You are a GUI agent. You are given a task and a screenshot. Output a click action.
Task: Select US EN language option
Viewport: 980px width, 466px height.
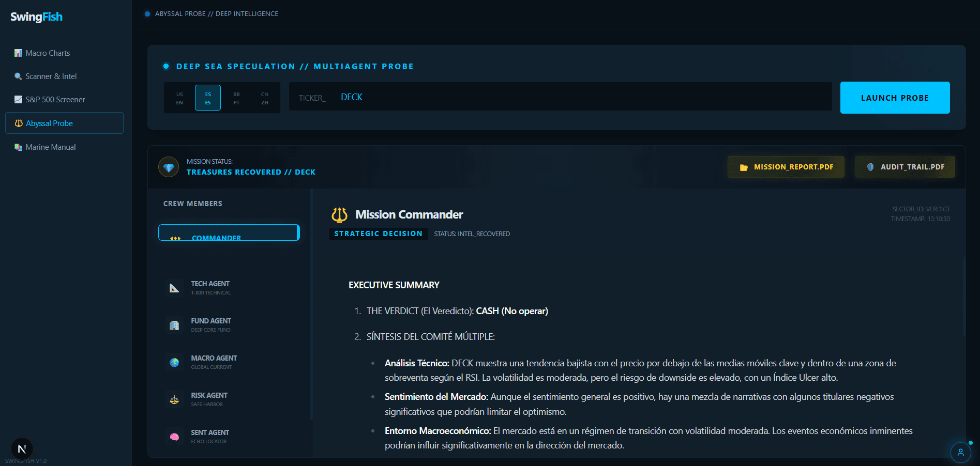click(179, 98)
